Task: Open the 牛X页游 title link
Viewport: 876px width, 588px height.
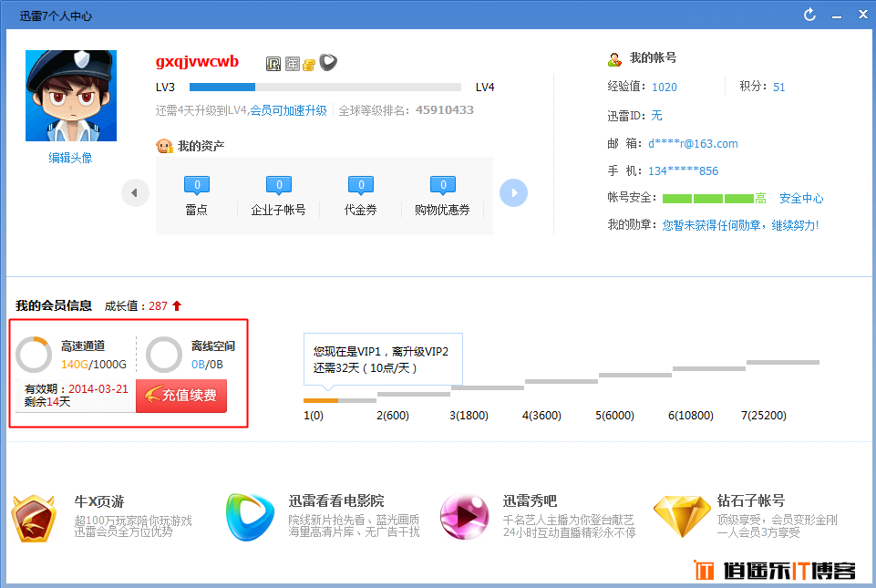Action: (99, 501)
